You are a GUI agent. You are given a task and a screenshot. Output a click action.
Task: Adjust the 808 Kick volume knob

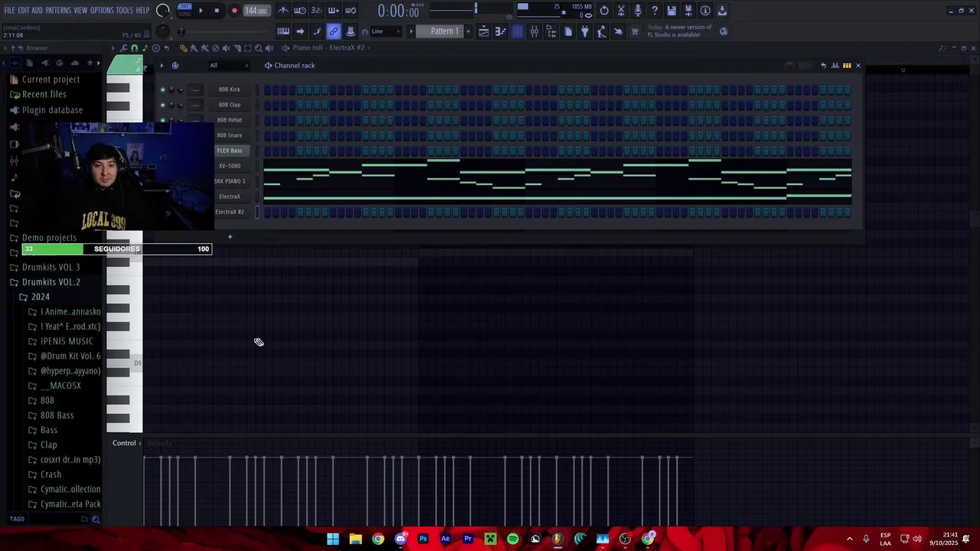pyautogui.click(x=181, y=90)
